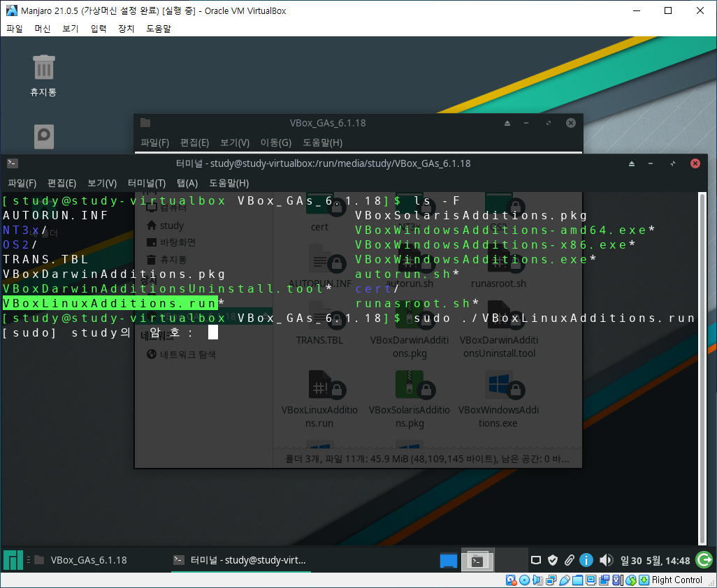Open the panel clock showing 14:48

[655, 561]
